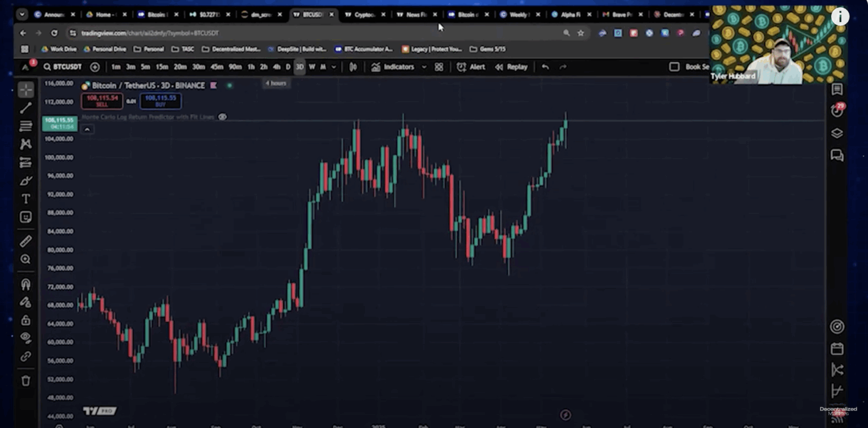Select the trend line drawing tool
The width and height of the screenshot is (868, 428).
[26, 108]
